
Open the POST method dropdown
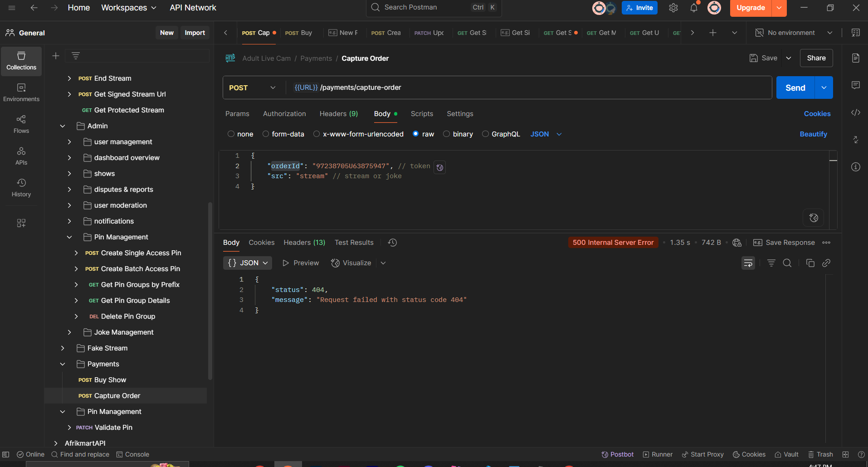(x=252, y=88)
